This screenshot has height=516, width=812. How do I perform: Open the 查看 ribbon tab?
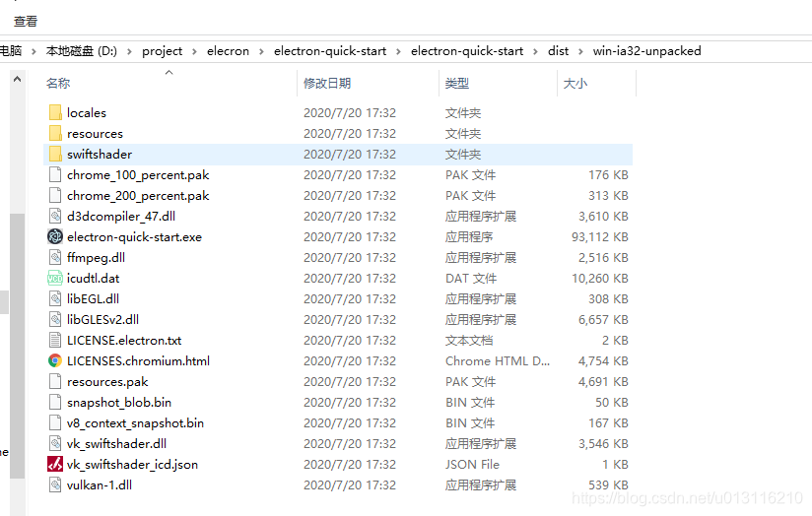26,22
